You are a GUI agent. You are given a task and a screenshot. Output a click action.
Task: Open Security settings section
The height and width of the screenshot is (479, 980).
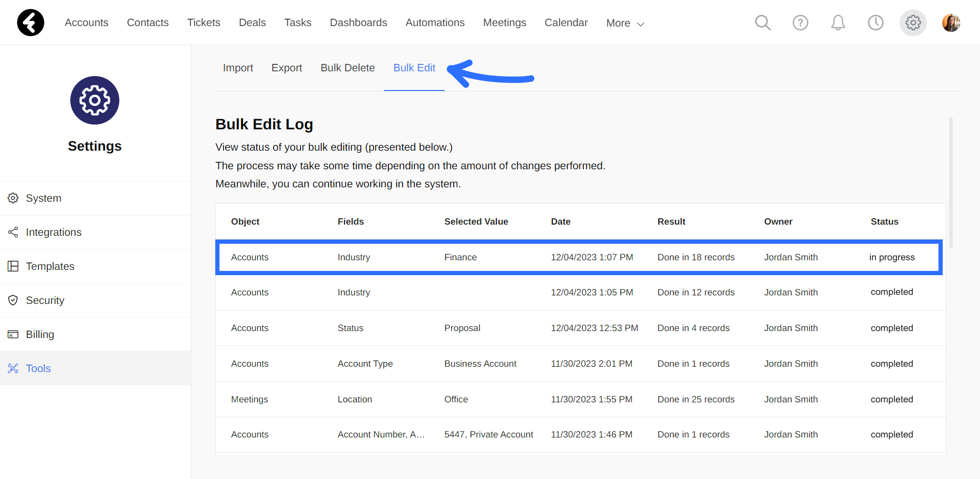point(95,300)
